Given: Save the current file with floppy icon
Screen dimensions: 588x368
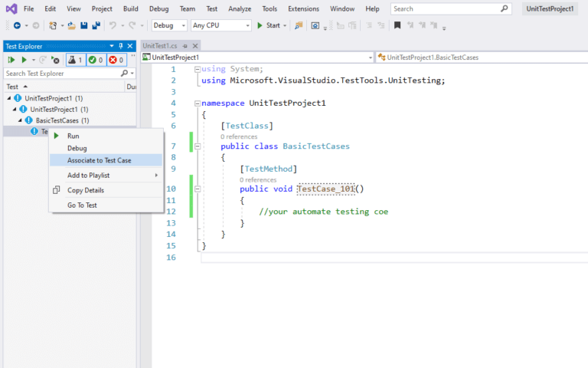Looking at the screenshot, I should [83, 25].
